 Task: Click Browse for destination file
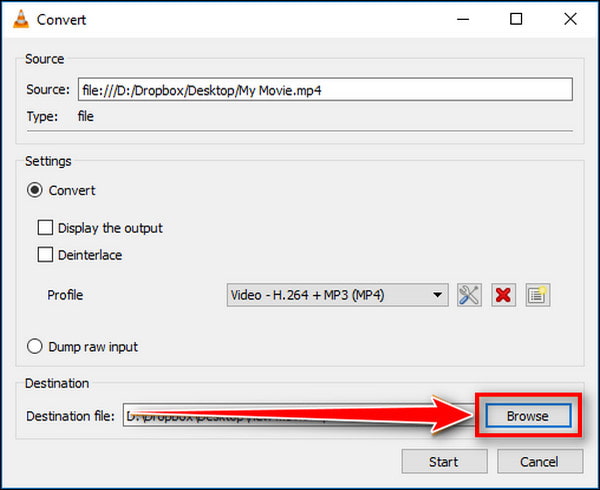(x=528, y=415)
